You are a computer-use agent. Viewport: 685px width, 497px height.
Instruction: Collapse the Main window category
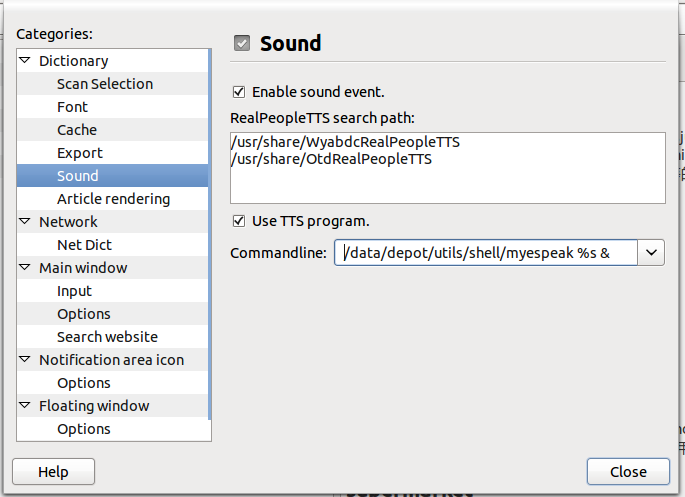pos(25,268)
